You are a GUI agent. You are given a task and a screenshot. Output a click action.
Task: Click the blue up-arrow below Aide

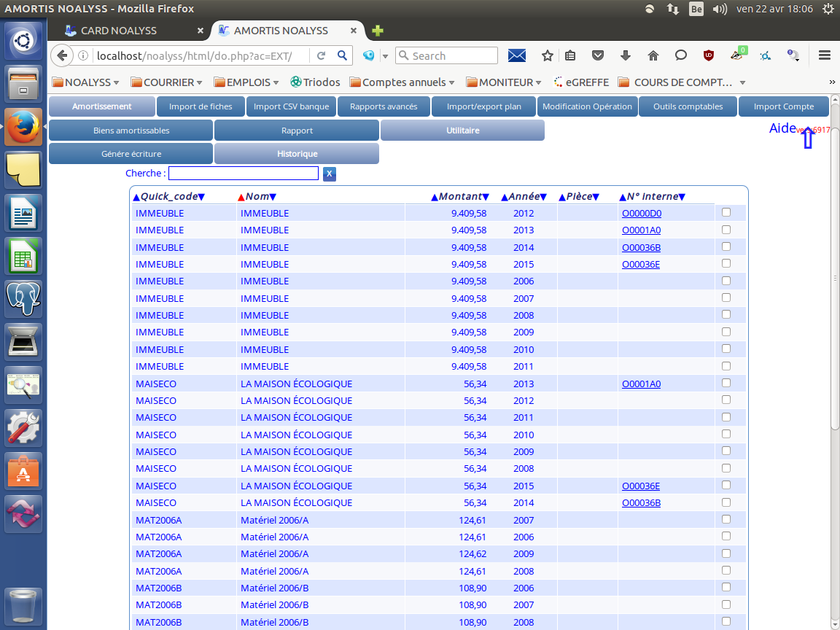pyautogui.click(x=807, y=139)
